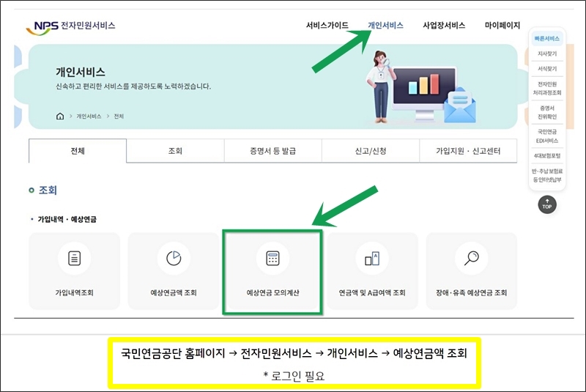This screenshot has height=392, width=586.
Task: Open the 서비스가이드 menu
Action: 327,26
